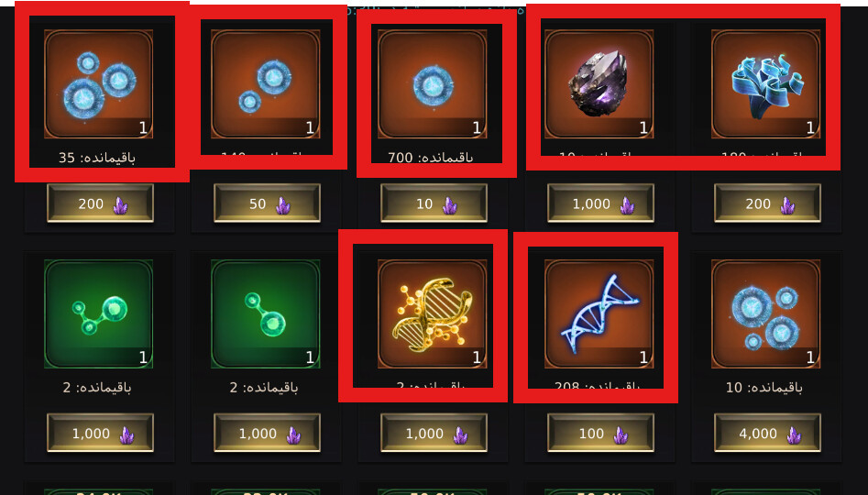
Task: Buy the two-node green molecule for 1,000
Action: [267, 433]
